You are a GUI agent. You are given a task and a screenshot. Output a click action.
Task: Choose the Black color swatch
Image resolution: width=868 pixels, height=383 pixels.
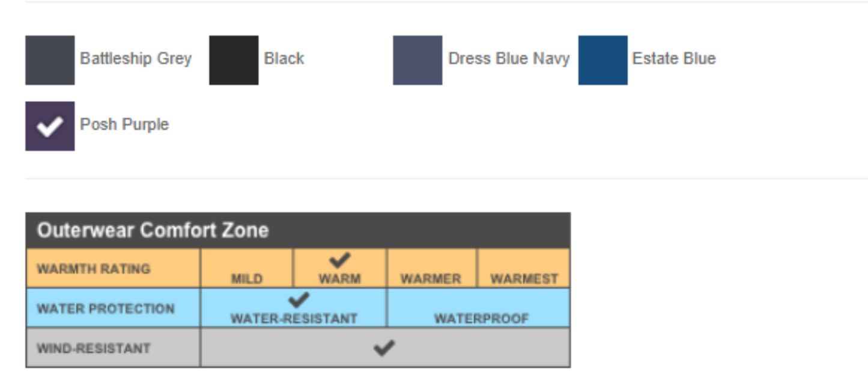click(x=234, y=60)
